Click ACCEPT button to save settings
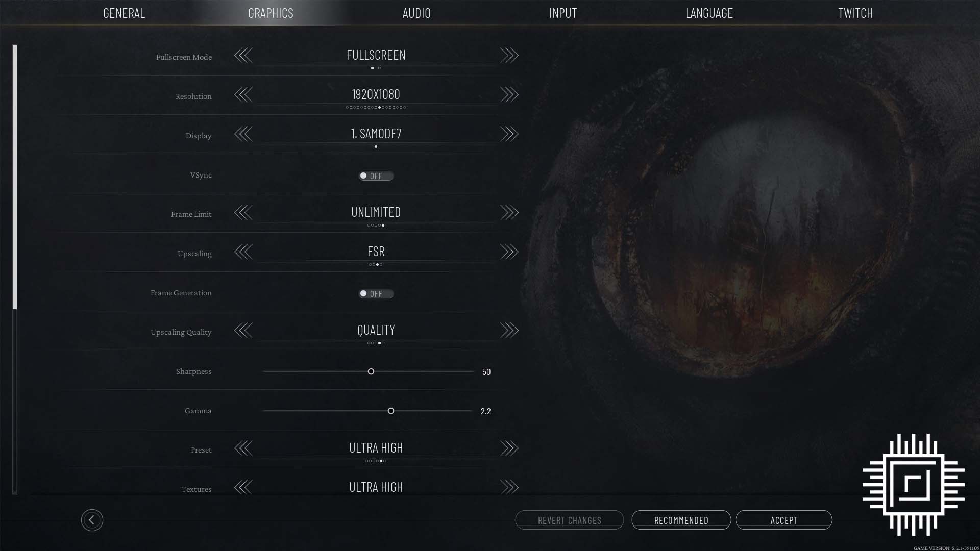The width and height of the screenshot is (980, 551). coord(784,519)
